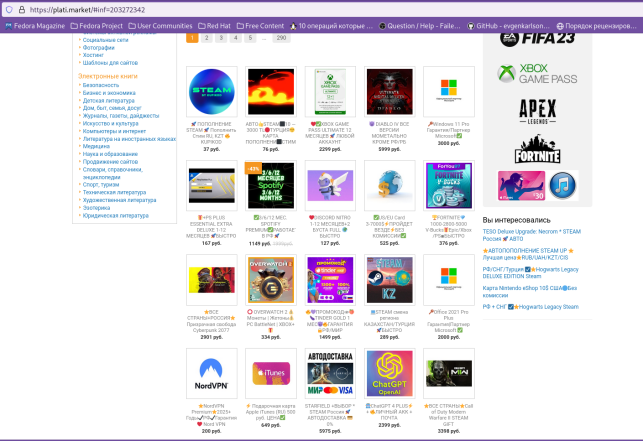
Task: Open the US/EU Card globe product image
Action: [x=390, y=185]
